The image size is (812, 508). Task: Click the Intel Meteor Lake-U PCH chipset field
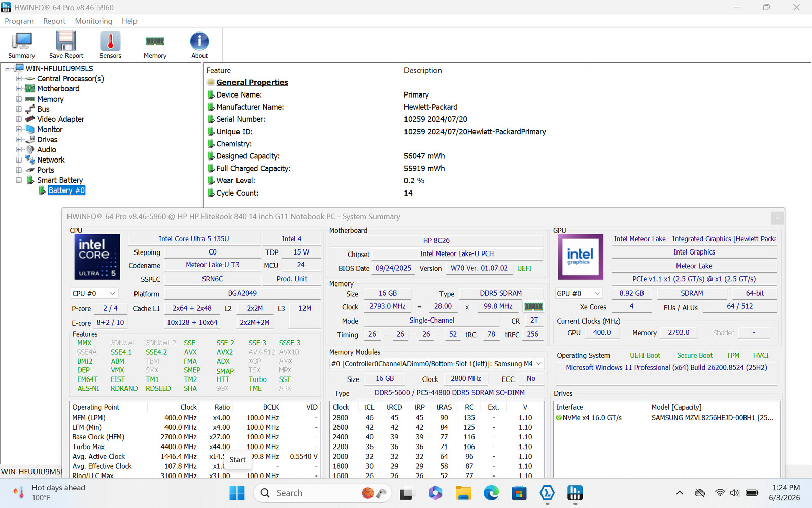click(x=457, y=253)
